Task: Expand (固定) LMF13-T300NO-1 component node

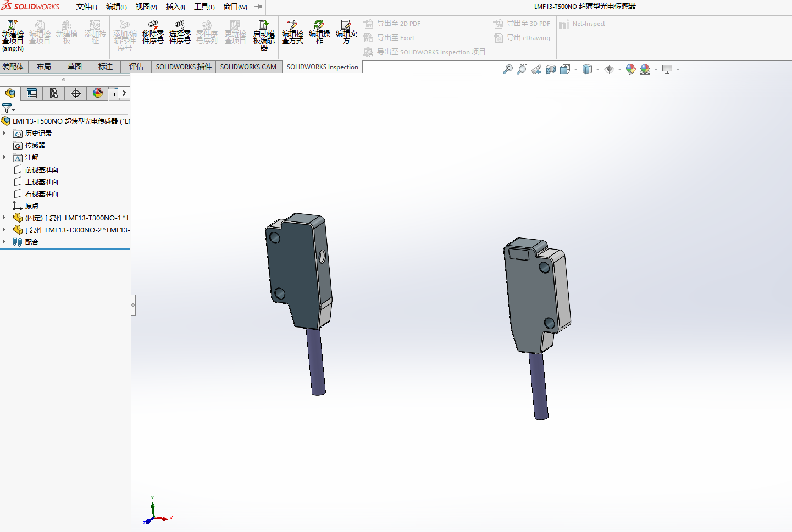Action: click(4, 218)
